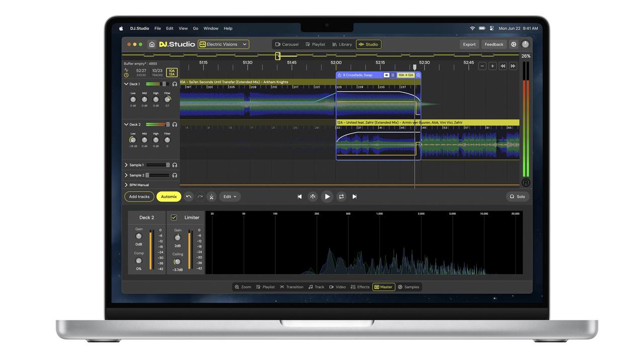Jump to next transition center icon

point(312,197)
